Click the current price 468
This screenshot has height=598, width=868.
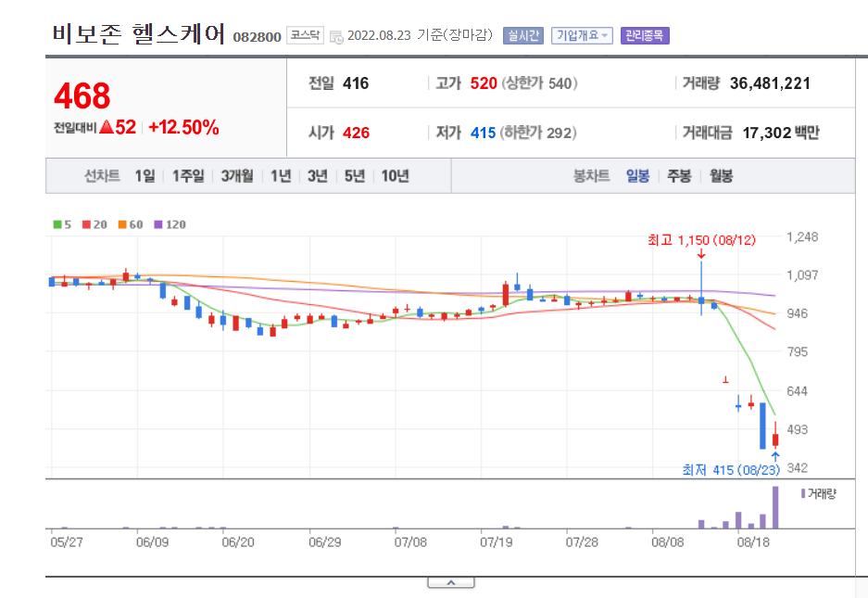[82, 95]
